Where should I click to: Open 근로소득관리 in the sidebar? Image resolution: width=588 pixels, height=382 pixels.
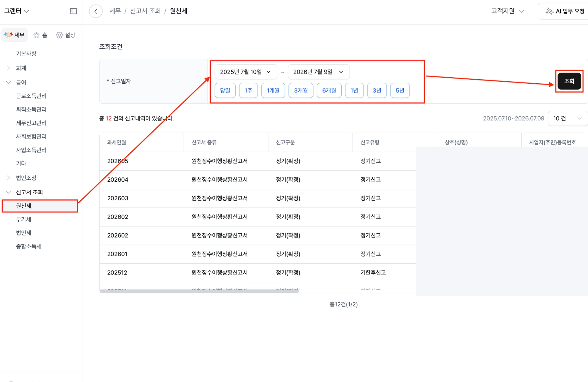(x=31, y=96)
